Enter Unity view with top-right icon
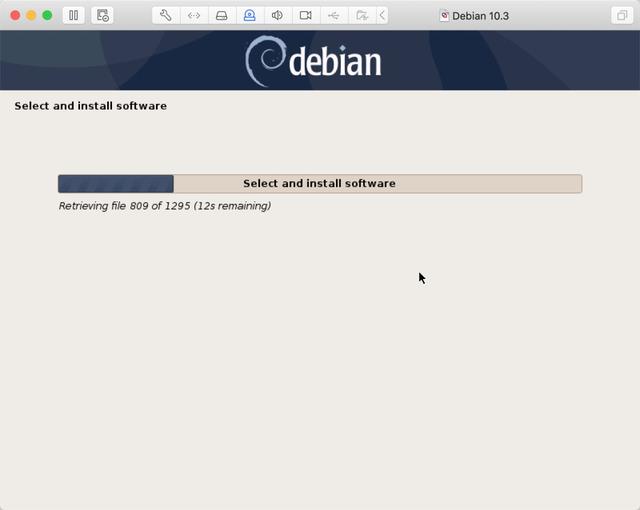Viewport: 640px width, 510px height. [622, 16]
